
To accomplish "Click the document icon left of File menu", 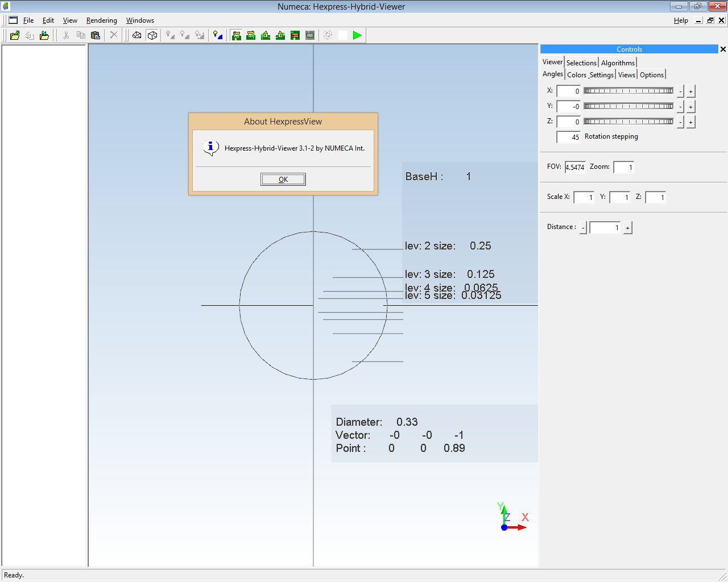I will click(x=13, y=20).
